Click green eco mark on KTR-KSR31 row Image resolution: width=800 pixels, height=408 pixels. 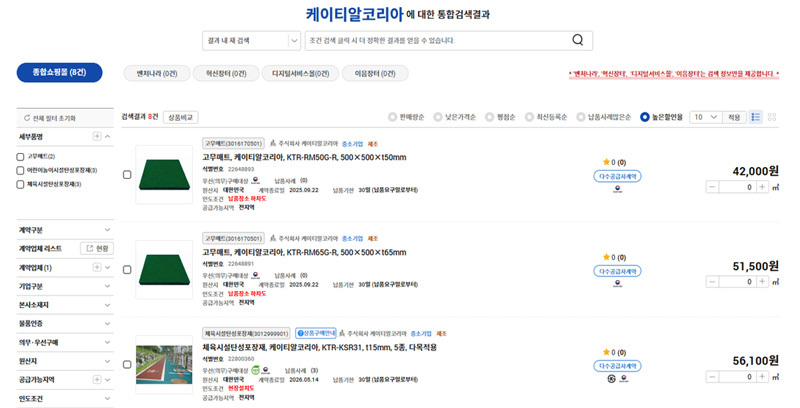coord(256,370)
